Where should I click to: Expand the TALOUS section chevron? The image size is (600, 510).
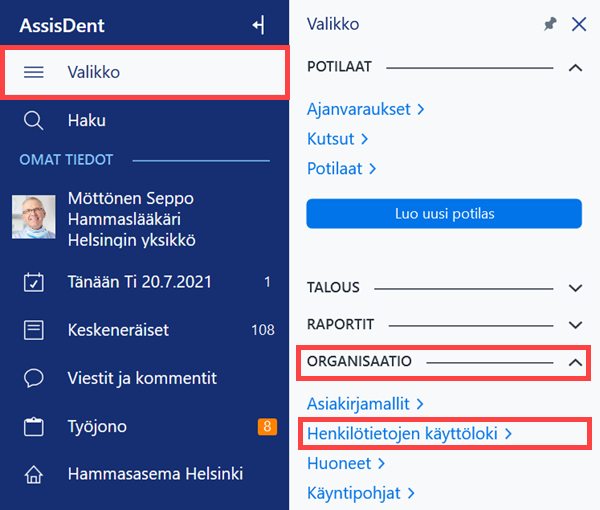pyautogui.click(x=576, y=288)
